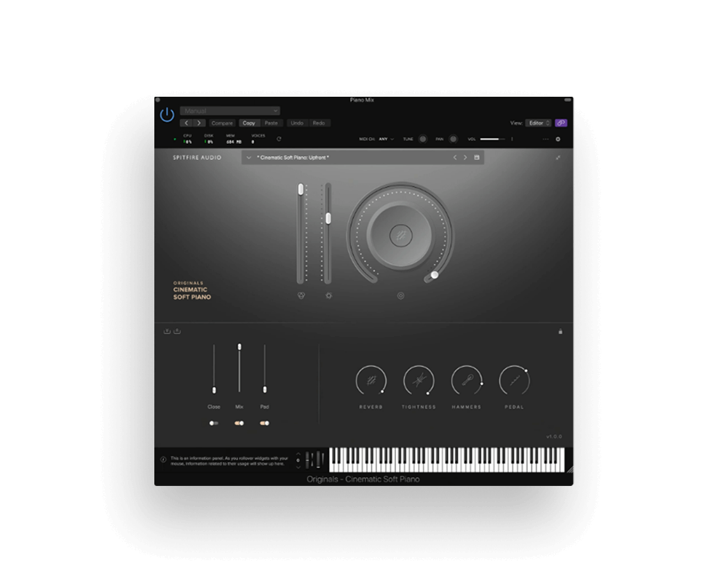This screenshot has height=582, width=728.
Task: Toggle the Mix signal switch
Action: 239,423
